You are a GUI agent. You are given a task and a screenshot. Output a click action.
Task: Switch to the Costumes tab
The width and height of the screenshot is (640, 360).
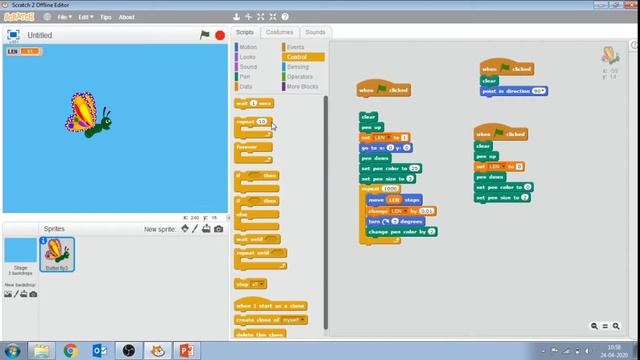click(280, 32)
